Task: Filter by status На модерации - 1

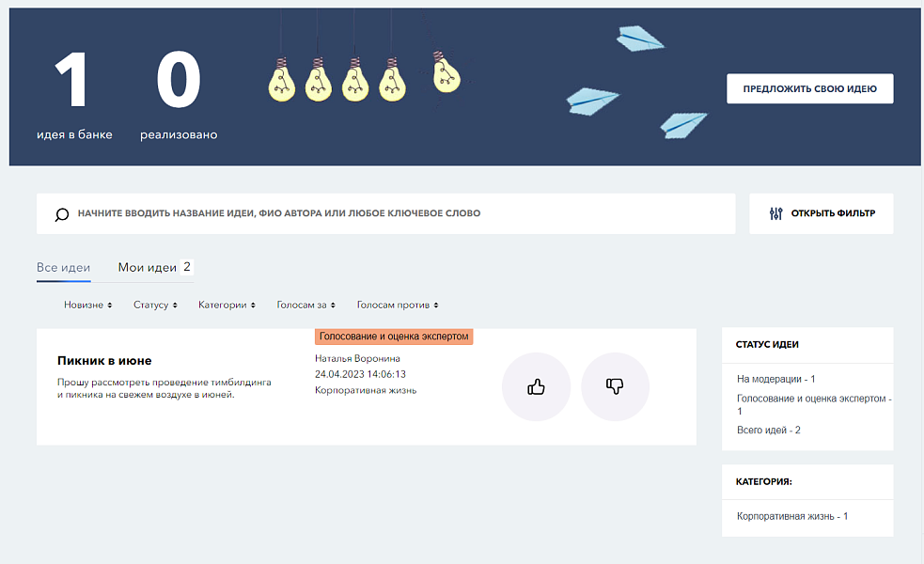Action: (x=775, y=379)
